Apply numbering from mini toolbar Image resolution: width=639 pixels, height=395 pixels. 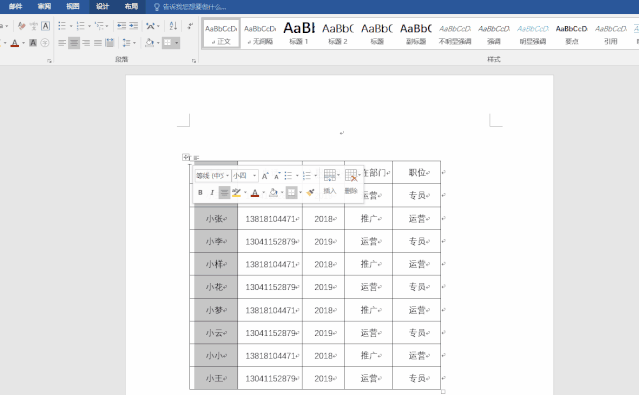[307, 176]
